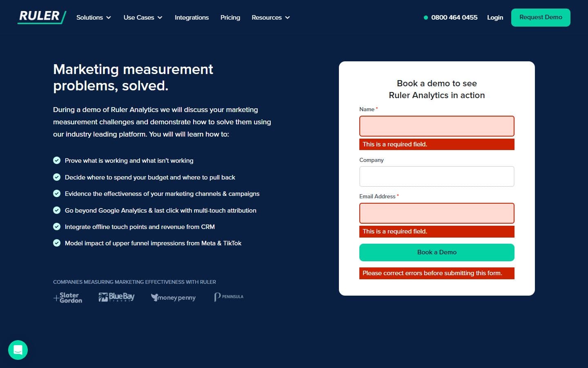Click the Ruler logo in the header

click(x=42, y=17)
